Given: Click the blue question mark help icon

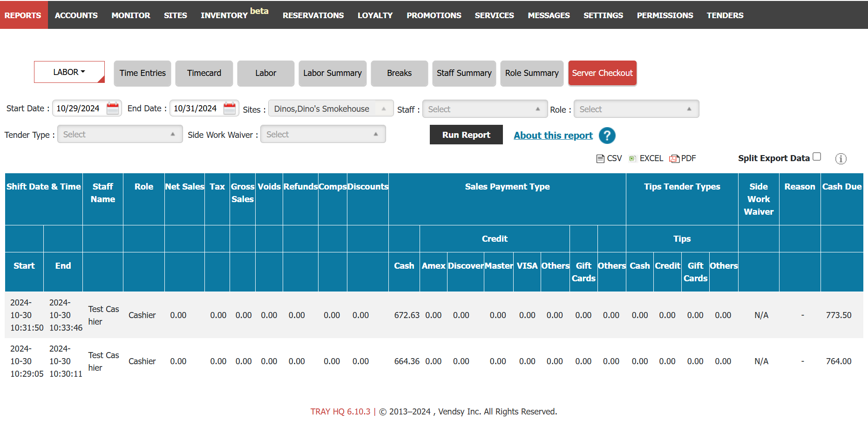Looking at the screenshot, I should (x=607, y=136).
